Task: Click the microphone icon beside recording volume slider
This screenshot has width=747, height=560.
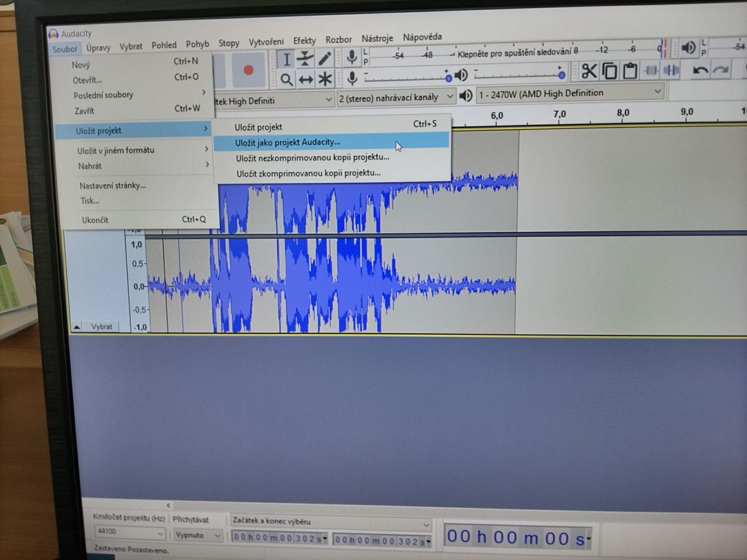Action: (x=352, y=78)
